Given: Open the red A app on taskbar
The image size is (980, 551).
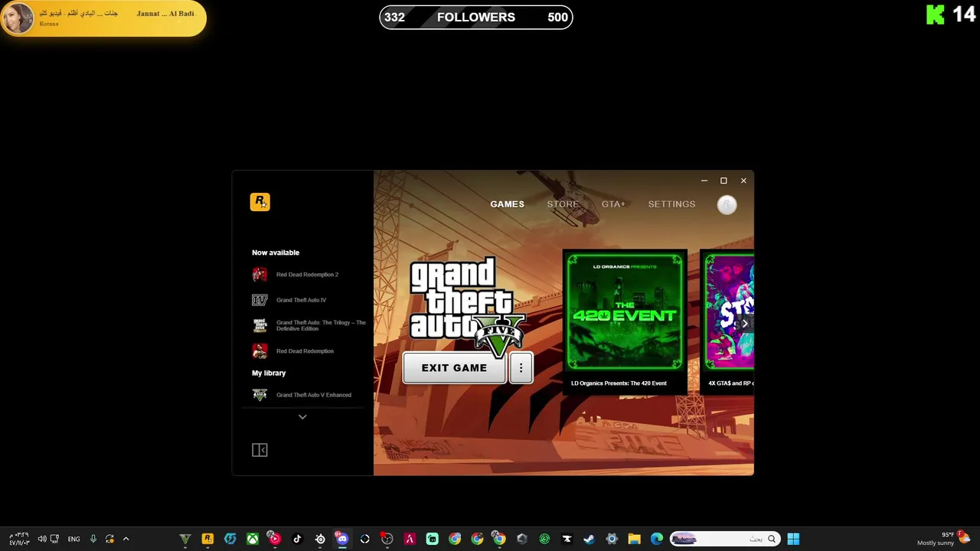Looking at the screenshot, I should (x=410, y=539).
